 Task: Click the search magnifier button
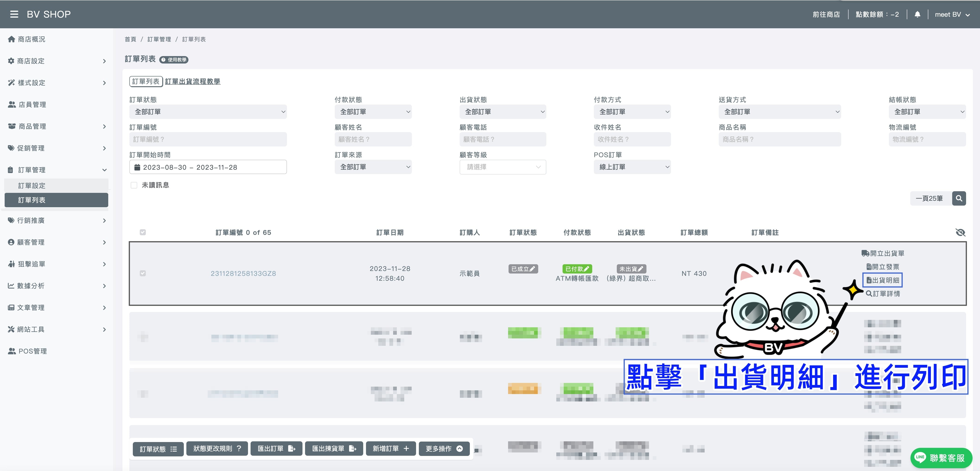pyautogui.click(x=959, y=198)
